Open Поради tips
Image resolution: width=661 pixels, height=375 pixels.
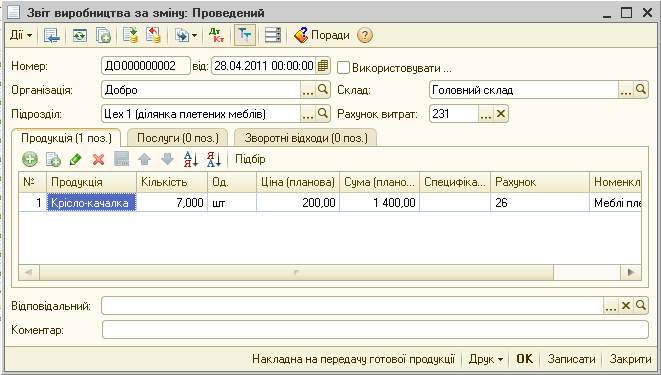point(322,35)
